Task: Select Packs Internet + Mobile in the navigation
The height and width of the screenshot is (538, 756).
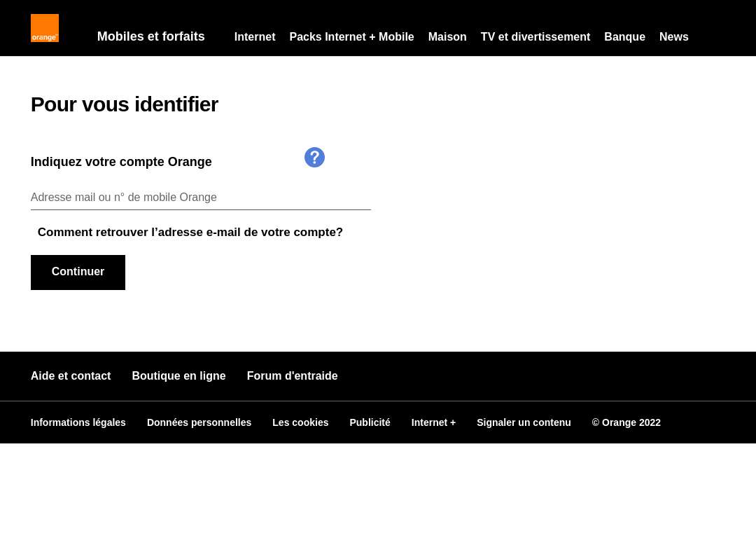Action: pyautogui.click(x=351, y=37)
